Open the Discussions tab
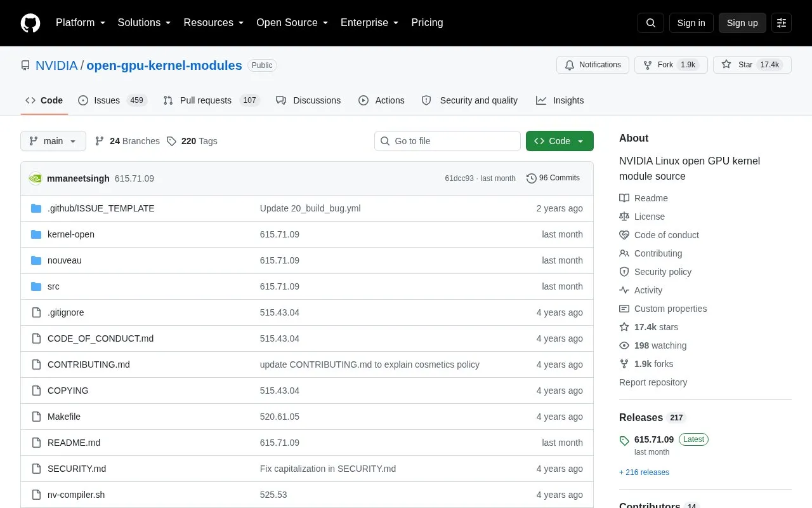812x508 pixels. [308, 100]
